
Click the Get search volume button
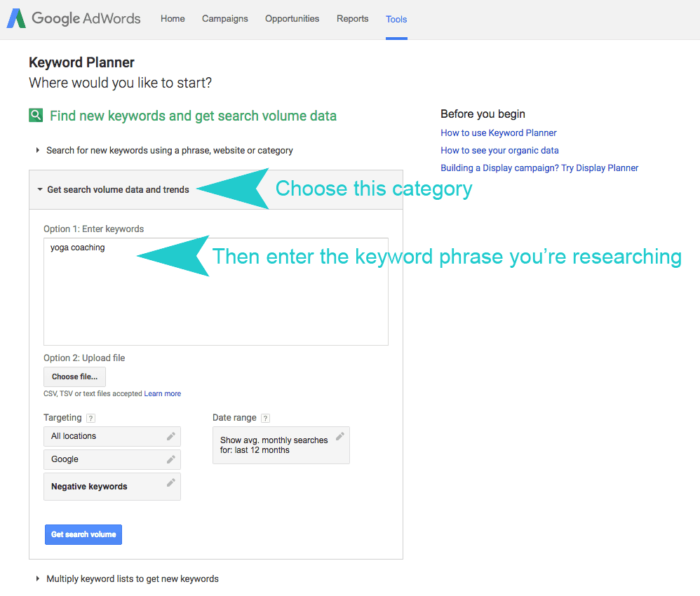click(83, 534)
